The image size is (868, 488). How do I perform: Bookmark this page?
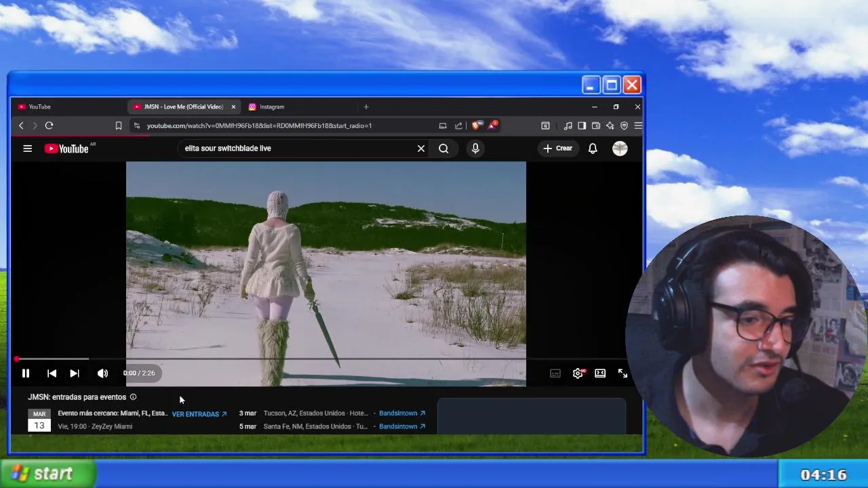click(x=118, y=125)
